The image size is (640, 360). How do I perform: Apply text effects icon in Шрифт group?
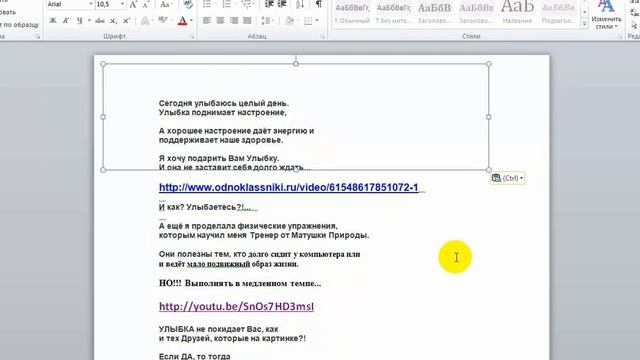[145, 20]
